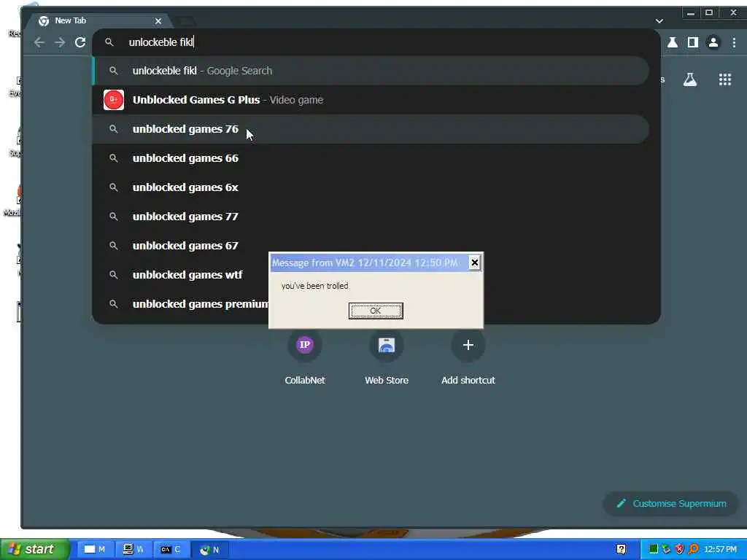Open the Windows start menu

(35, 549)
